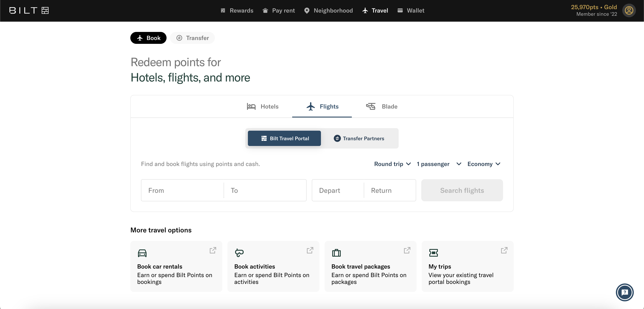Click 'Find and book flights using points and cash.'
This screenshot has height=309, width=644.
(x=200, y=164)
